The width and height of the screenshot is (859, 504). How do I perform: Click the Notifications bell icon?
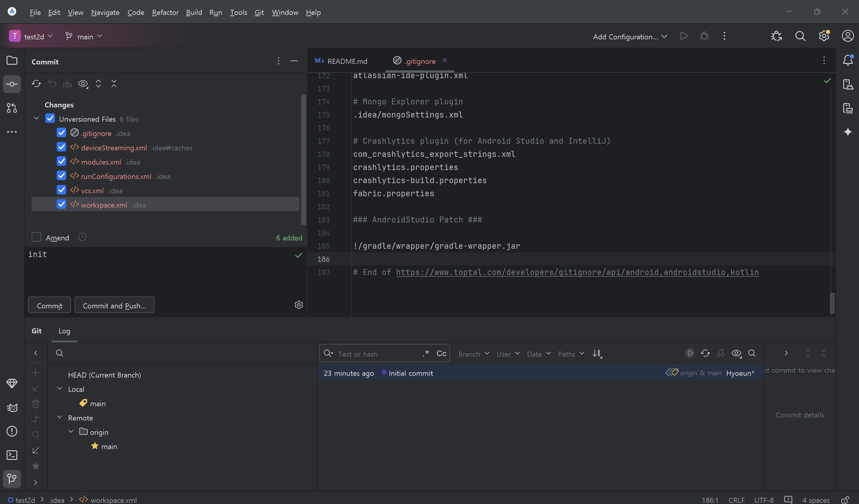847,60
